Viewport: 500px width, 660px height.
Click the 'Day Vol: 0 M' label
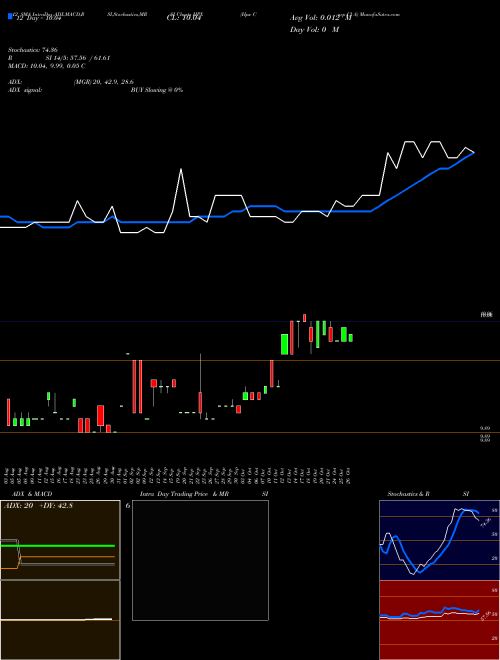point(314,30)
